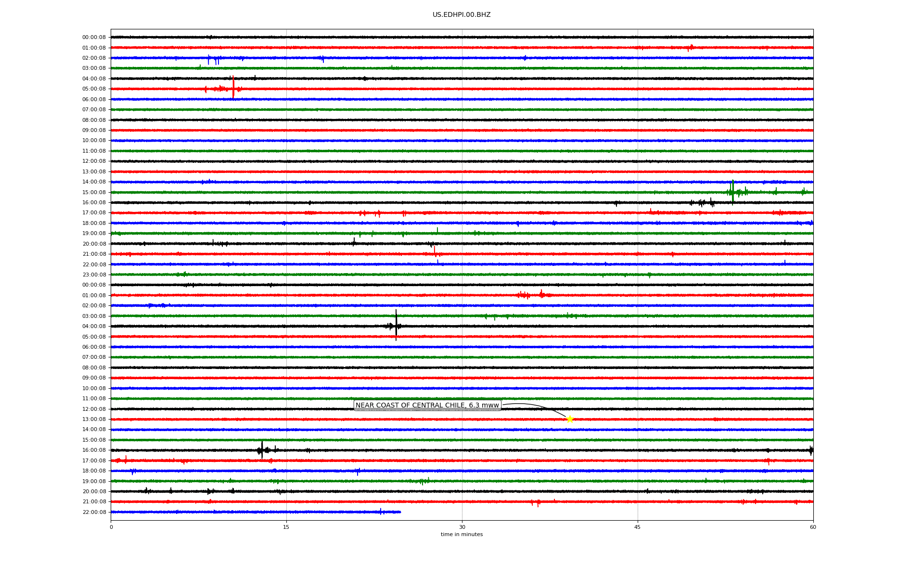
Task: Click the 60 tick label on x-axis
Action: click(813, 527)
